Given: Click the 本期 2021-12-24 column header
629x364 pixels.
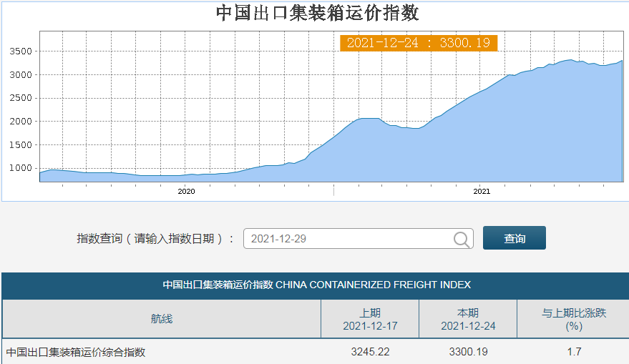Looking at the screenshot, I should pos(468,319).
